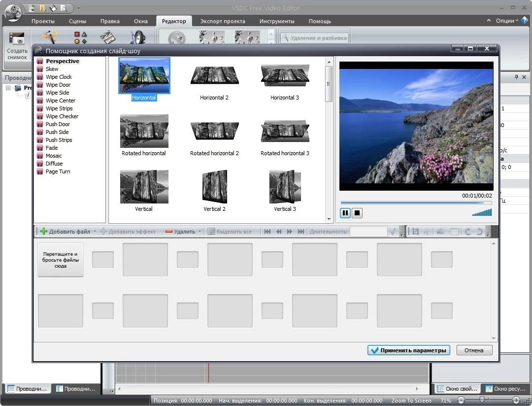532x406 pixels.
Task: Open the Сцены ribbon tab
Action: (x=77, y=21)
